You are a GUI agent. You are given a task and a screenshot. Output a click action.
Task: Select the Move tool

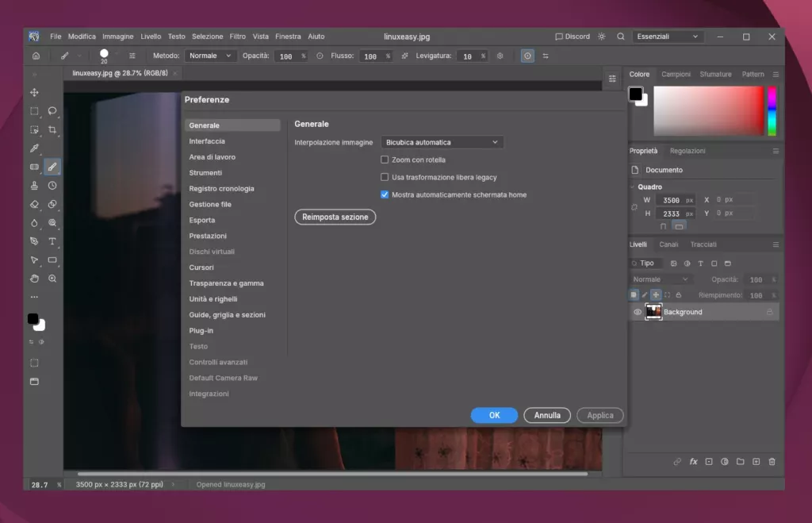coord(34,92)
